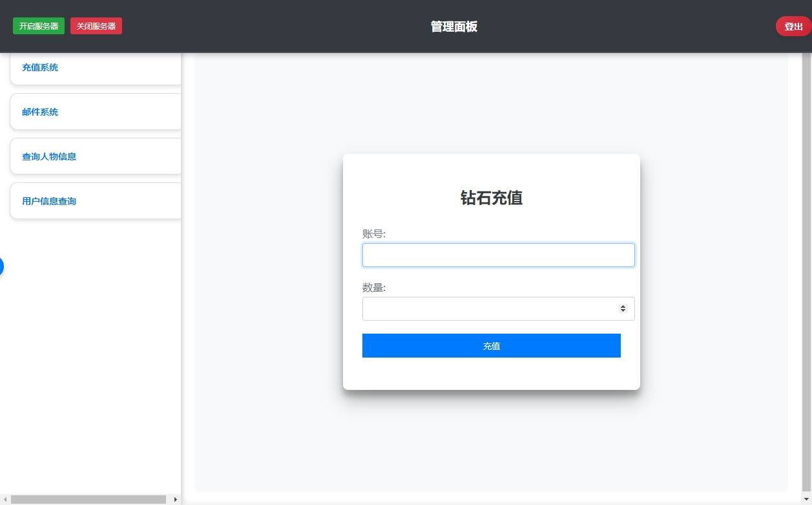Screen dimensions: 812x505
Task: Select 用户信息查询 in the sidebar
Action: (96, 201)
